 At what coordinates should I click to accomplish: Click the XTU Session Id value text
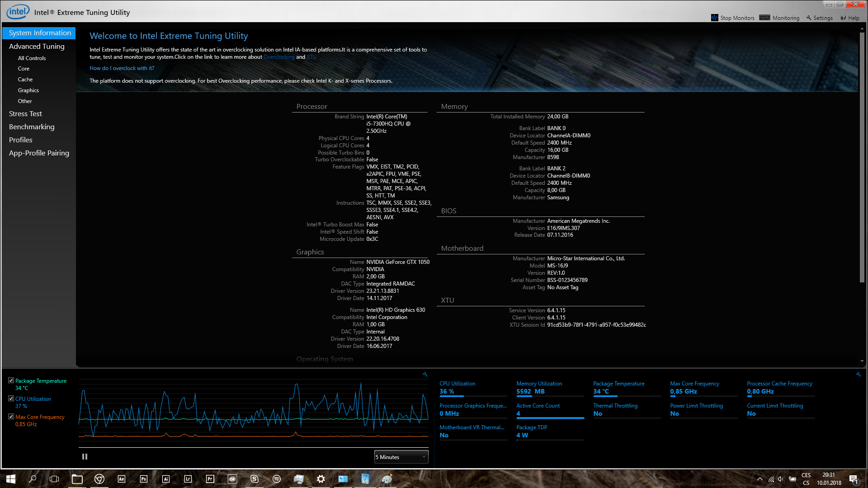(x=597, y=325)
